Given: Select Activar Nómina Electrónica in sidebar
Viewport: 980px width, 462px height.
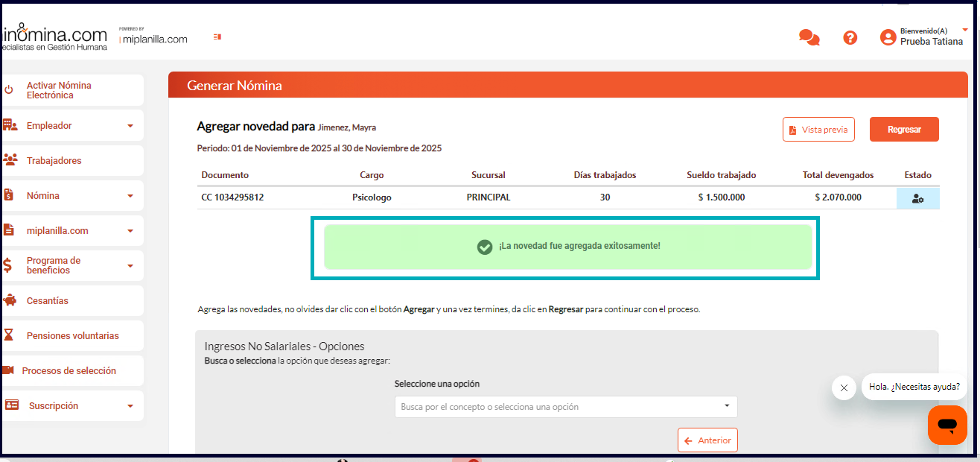Looking at the screenshot, I should pos(59,90).
